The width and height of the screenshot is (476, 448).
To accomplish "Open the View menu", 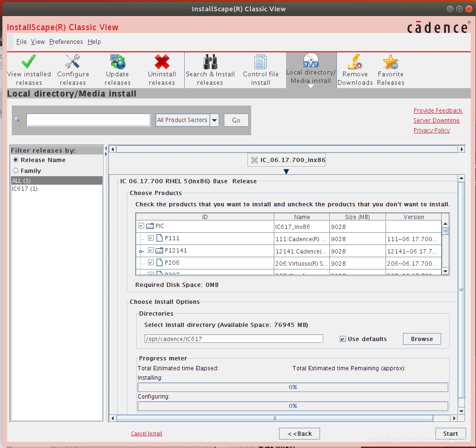I will coord(38,41).
